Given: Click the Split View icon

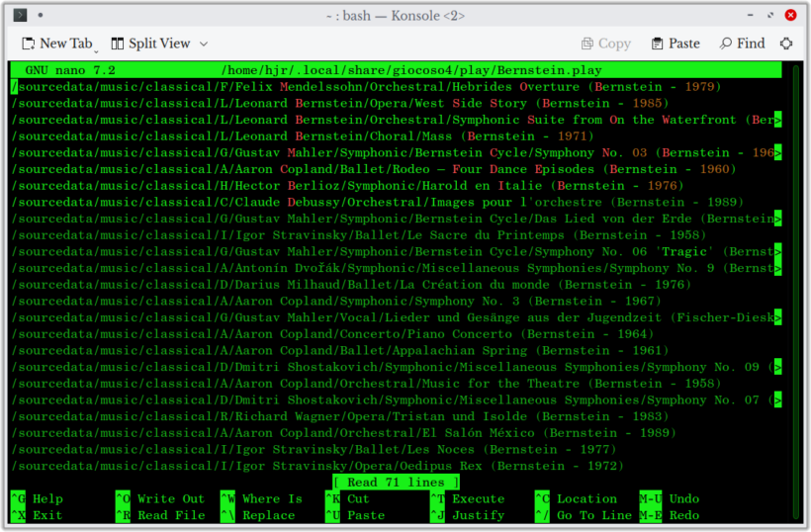Looking at the screenshot, I should click(118, 44).
